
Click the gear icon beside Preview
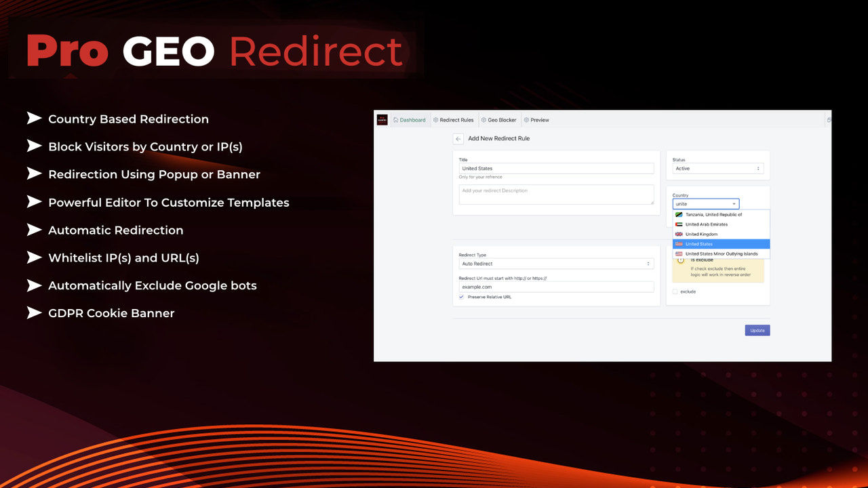coord(526,120)
